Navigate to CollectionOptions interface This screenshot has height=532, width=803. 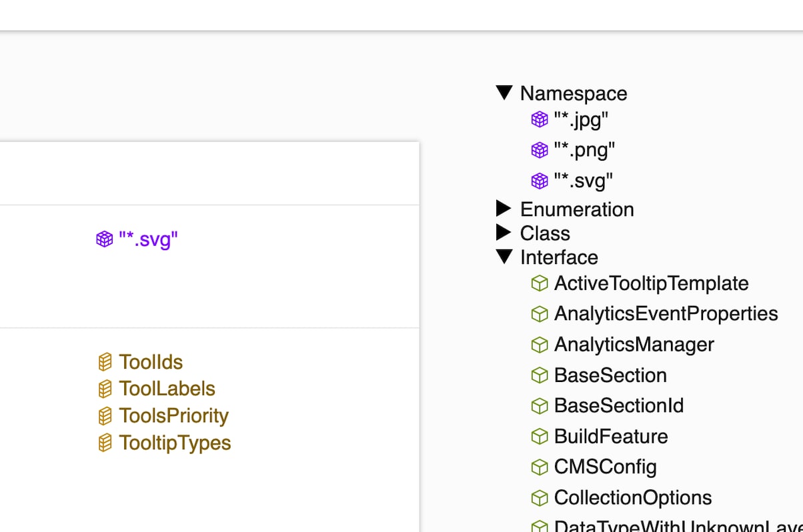pos(632,498)
